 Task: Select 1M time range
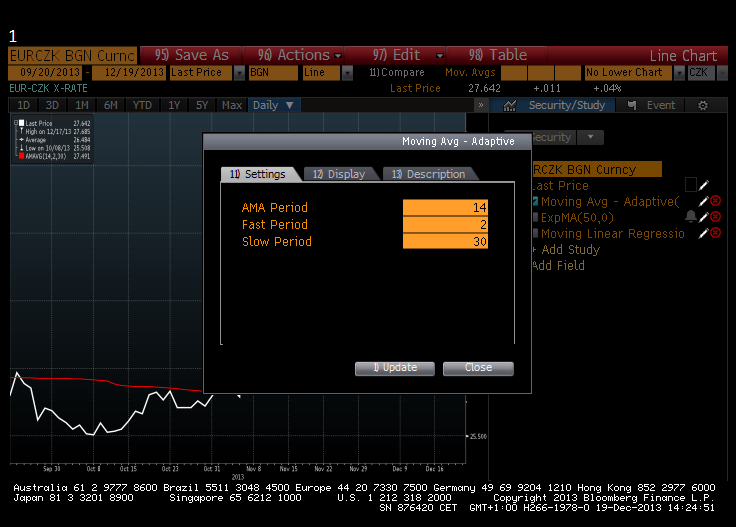82,105
